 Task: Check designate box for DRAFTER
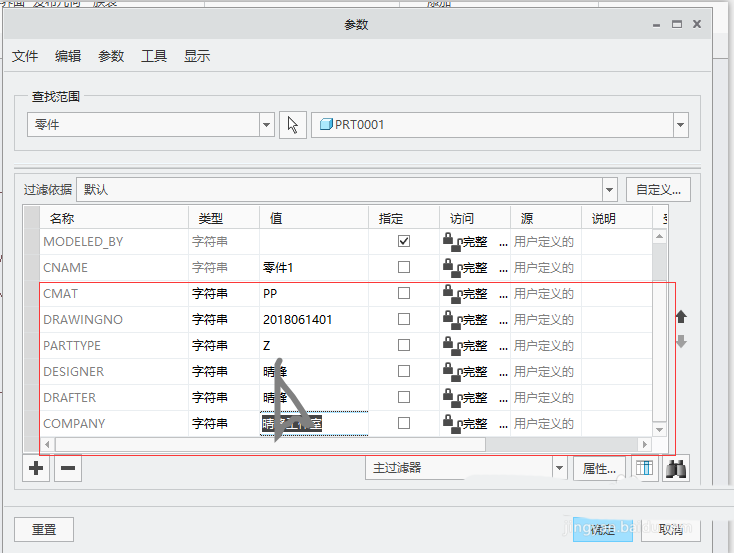point(404,397)
